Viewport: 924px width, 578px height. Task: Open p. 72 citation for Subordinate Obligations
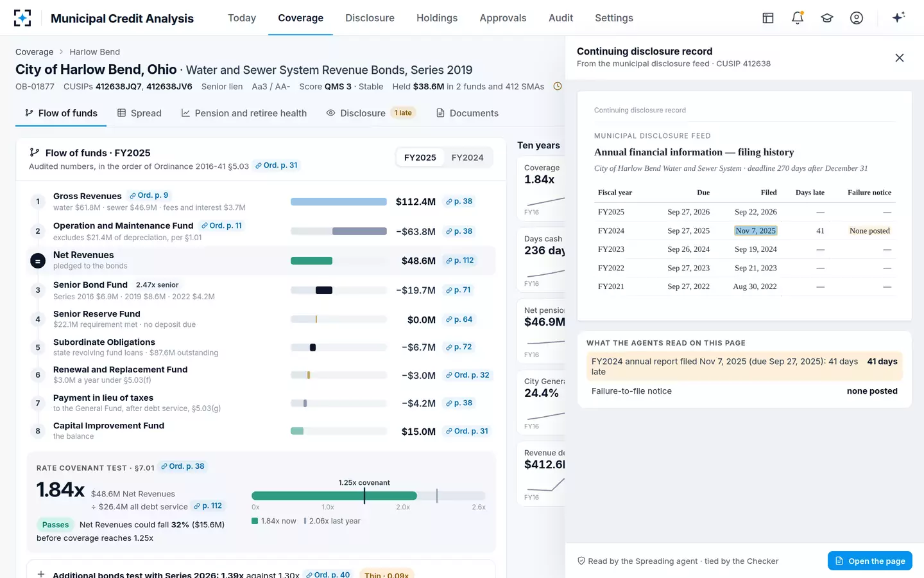(x=459, y=347)
